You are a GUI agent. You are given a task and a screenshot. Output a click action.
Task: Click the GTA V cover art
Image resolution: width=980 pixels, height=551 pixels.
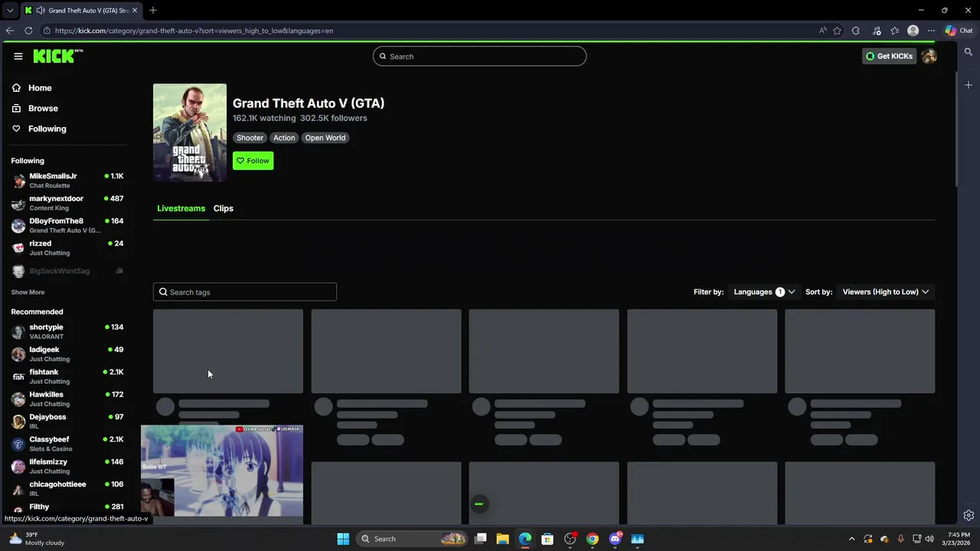[190, 132]
